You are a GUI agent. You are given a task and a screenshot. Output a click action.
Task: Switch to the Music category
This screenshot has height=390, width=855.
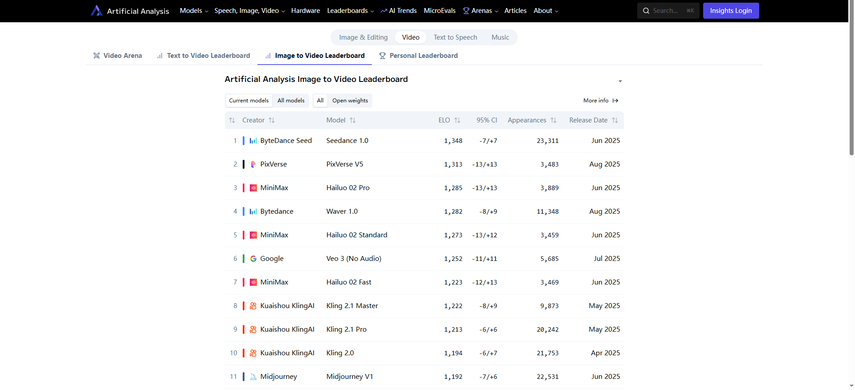click(500, 37)
